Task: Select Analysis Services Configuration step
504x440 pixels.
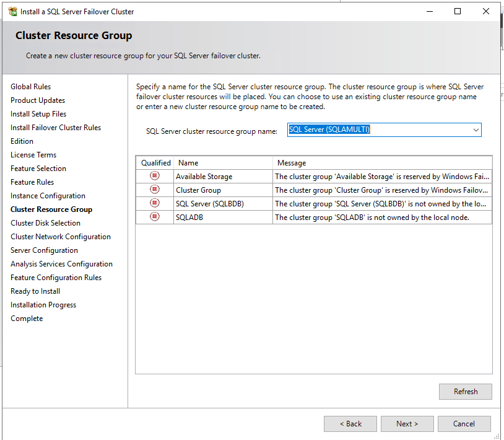Action: (61, 264)
